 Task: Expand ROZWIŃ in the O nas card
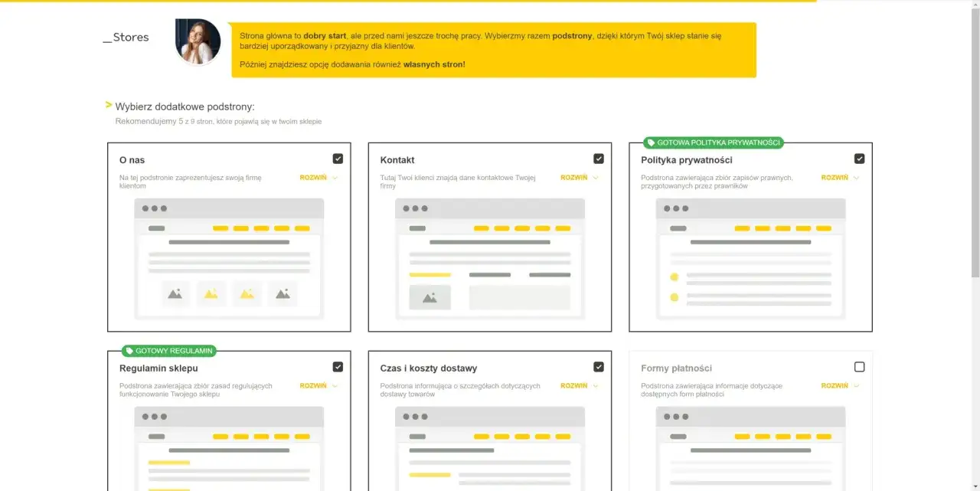[x=318, y=178]
